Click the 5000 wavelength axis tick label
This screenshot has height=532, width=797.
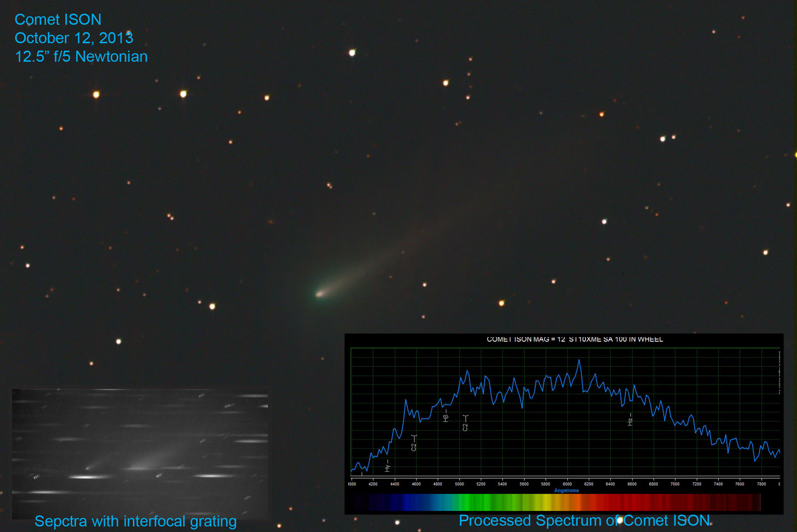tap(459, 484)
